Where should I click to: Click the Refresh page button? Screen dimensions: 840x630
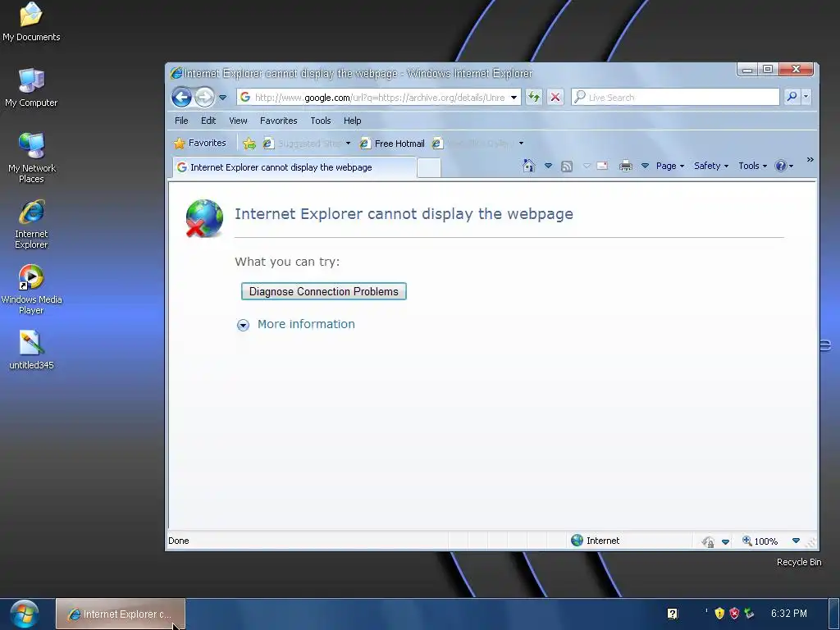534,97
